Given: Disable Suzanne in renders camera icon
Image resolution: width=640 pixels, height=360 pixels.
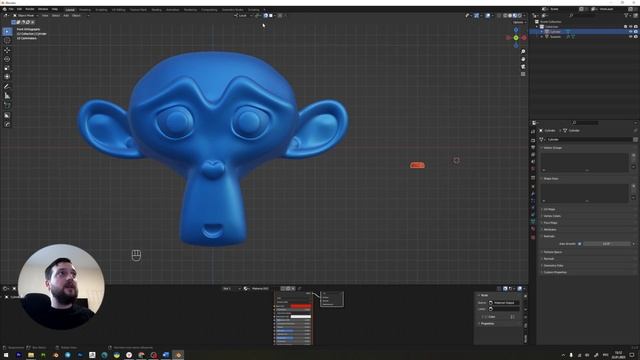Looking at the screenshot, I should 636,36.
